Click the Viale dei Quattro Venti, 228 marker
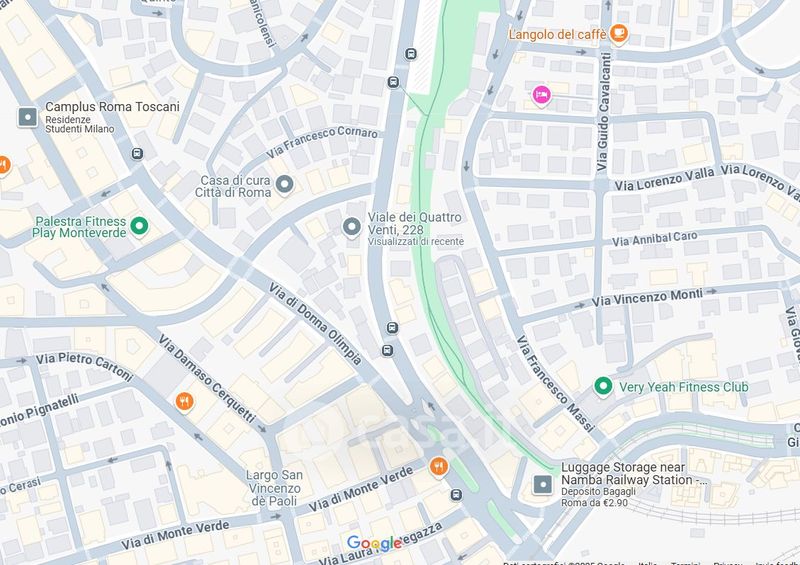 352,227
